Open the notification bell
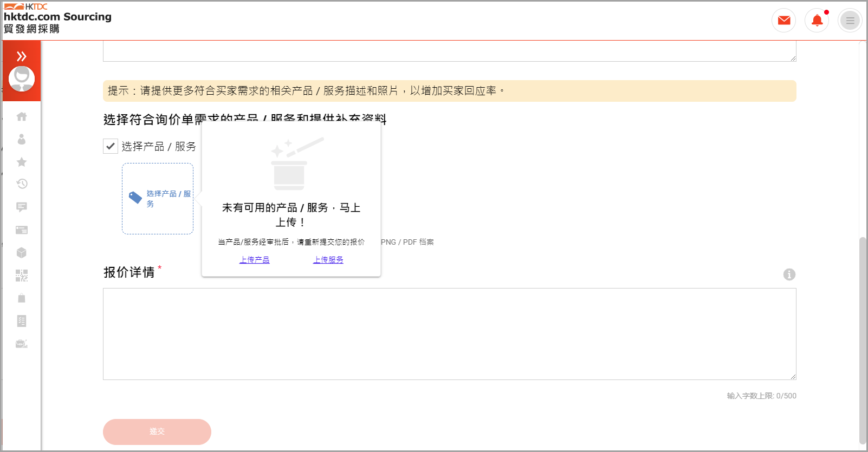 tap(817, 21)
